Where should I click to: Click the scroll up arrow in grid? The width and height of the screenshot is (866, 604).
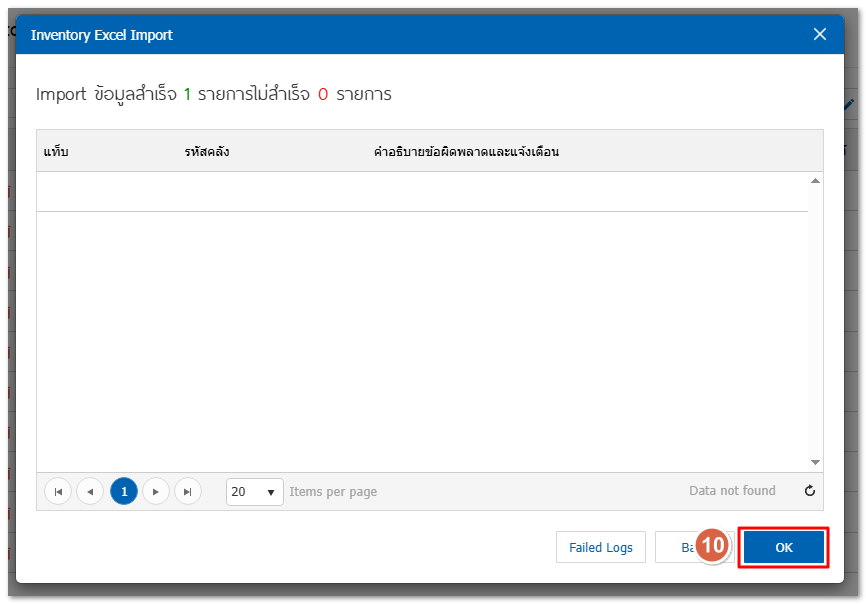point(815,181)
